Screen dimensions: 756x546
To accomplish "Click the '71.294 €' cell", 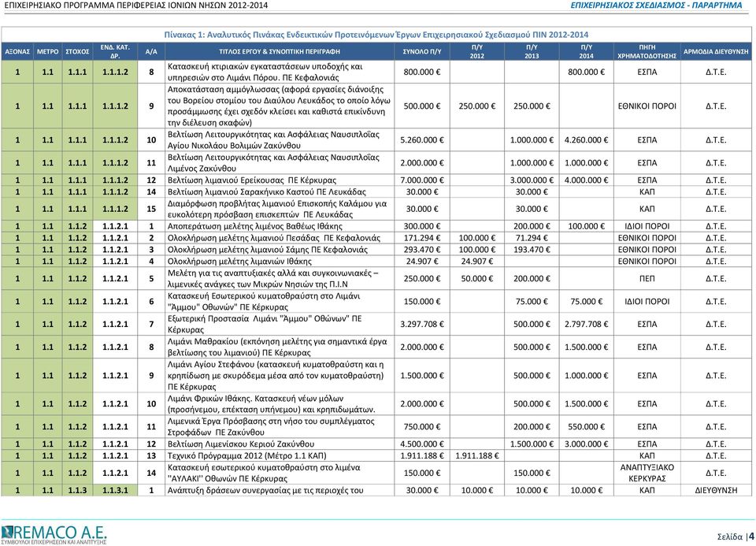I will point(532,238).
